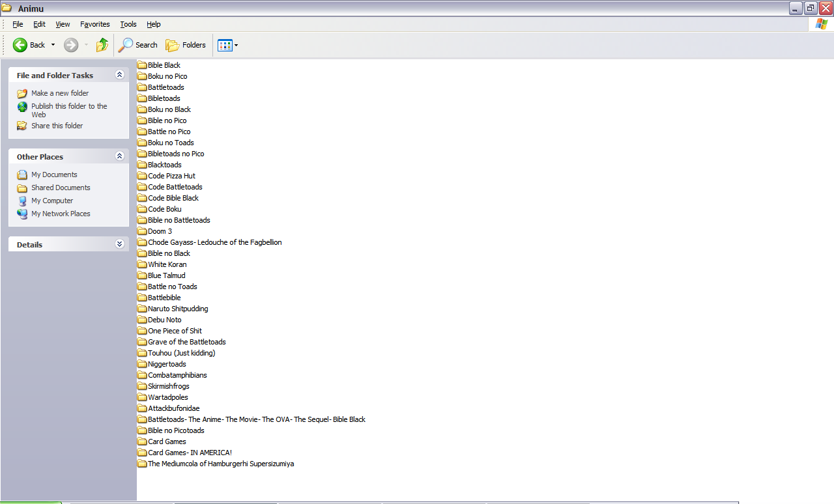Select the Boku no Toads folder name

(171, 143)
